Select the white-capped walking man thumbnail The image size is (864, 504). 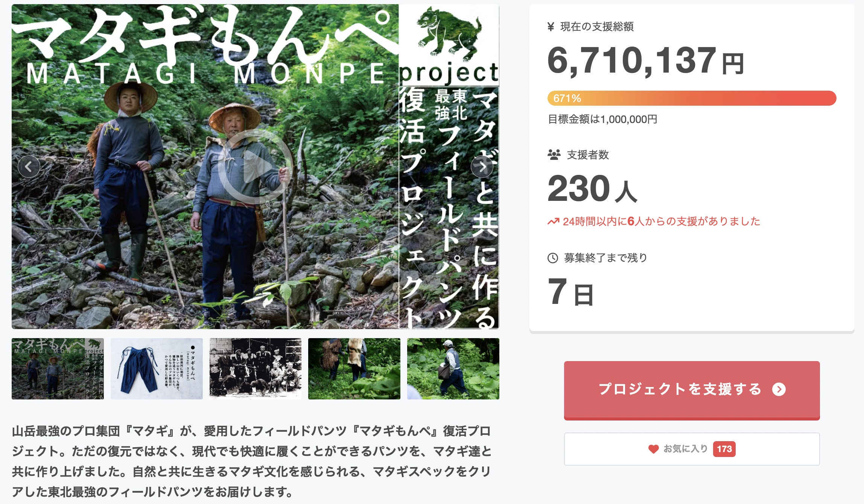pos(453,369)
